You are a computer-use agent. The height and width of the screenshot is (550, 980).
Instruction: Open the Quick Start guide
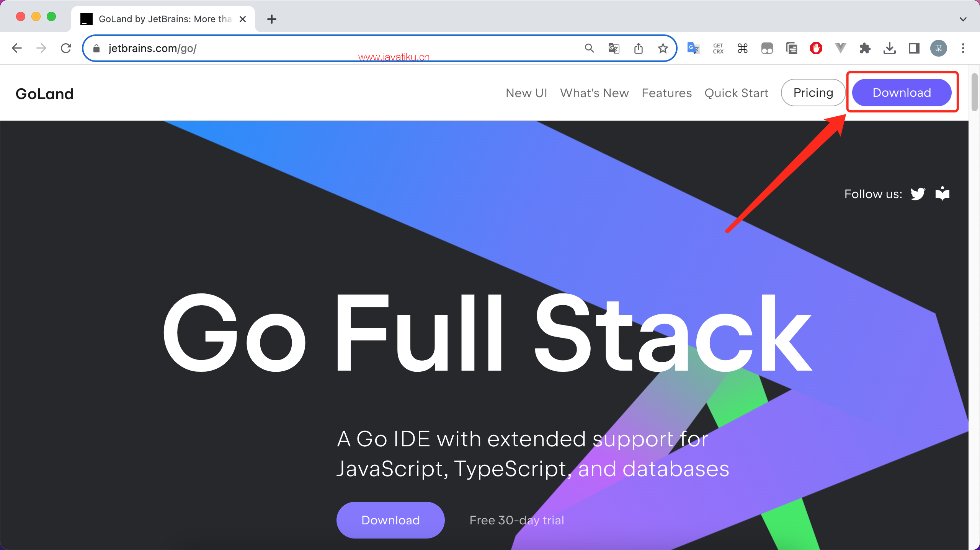pyautogui.click(x=737, y=93)
